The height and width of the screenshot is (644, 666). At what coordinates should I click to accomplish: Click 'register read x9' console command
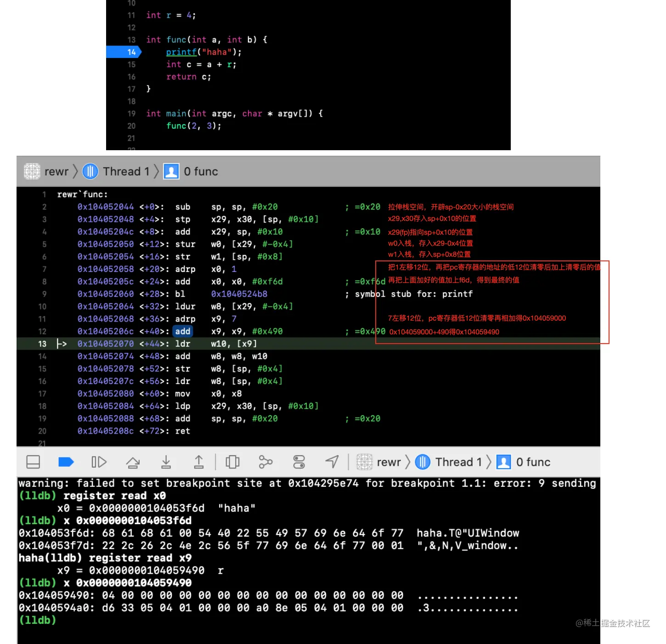(x=140, y=558)
